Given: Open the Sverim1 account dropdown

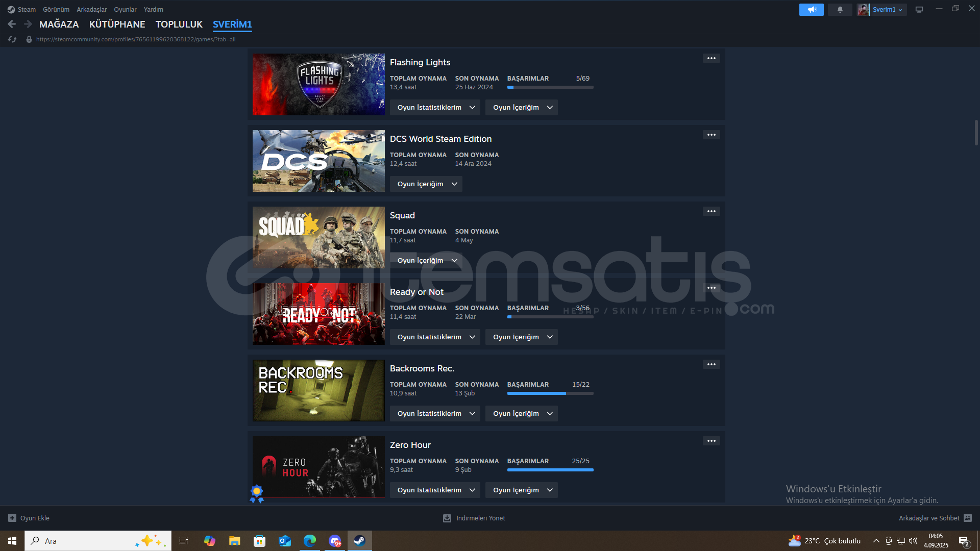Looking at the screenshot, I should pos(888,9).
